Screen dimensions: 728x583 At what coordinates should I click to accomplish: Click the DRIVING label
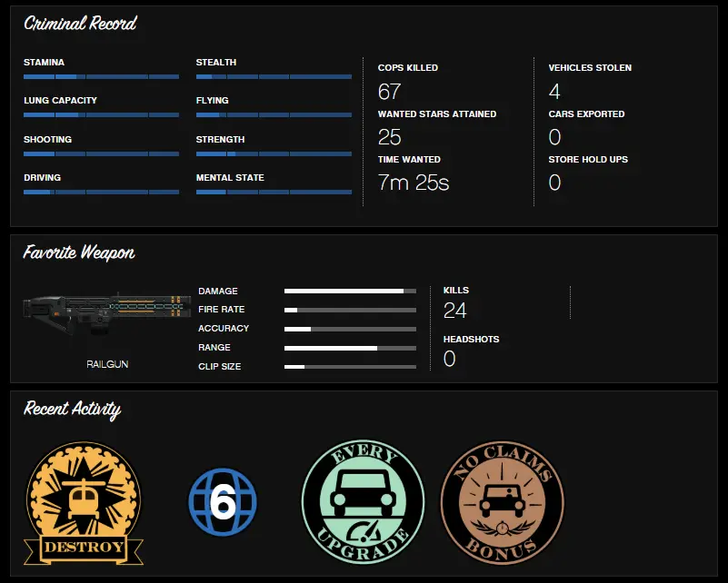pyautogui.click(x=42, y=177)
